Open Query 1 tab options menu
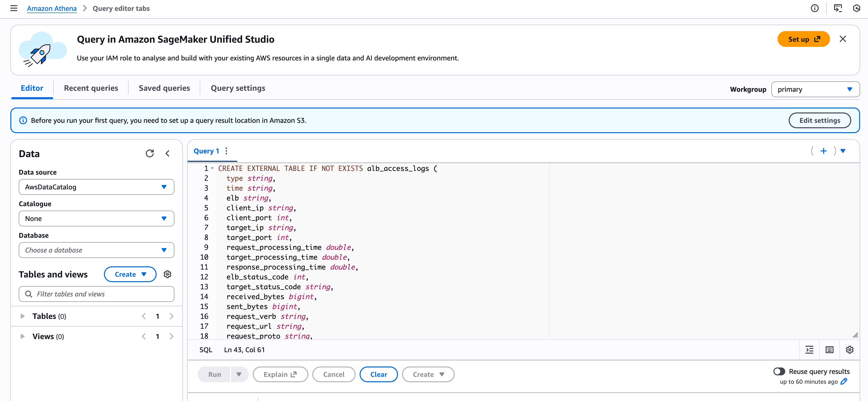 click(x=226, y=151)
